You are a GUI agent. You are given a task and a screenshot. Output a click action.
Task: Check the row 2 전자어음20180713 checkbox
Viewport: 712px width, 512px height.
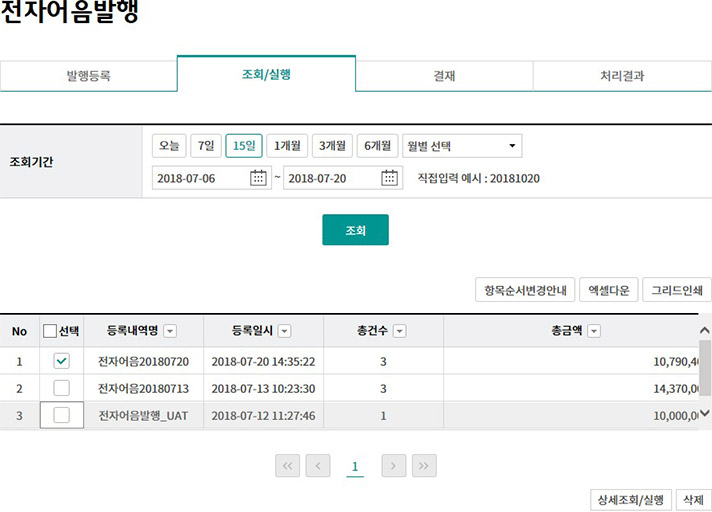61,388
